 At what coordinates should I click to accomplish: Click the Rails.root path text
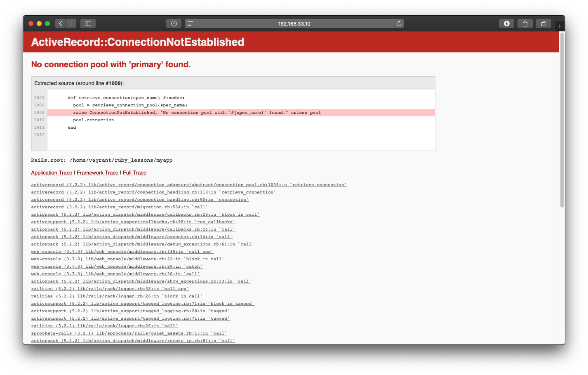click(102, 160)
